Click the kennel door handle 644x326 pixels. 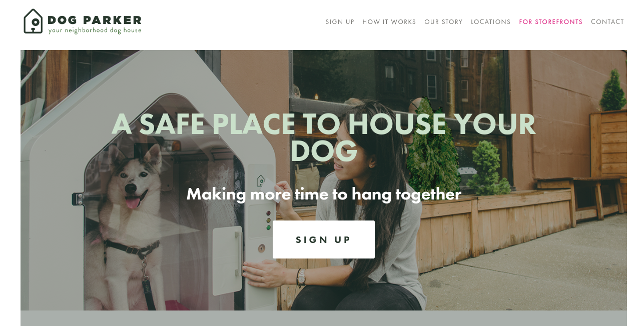click(x=239, y=253)
